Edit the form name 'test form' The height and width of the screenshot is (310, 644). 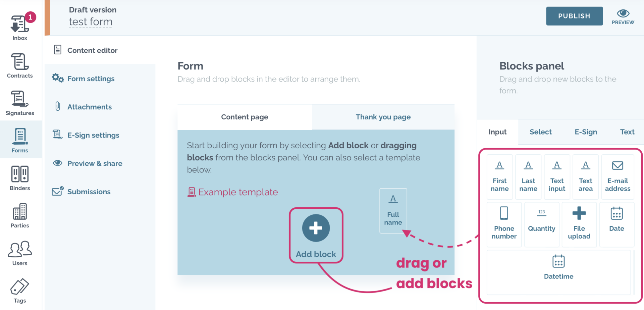point(91,22)
